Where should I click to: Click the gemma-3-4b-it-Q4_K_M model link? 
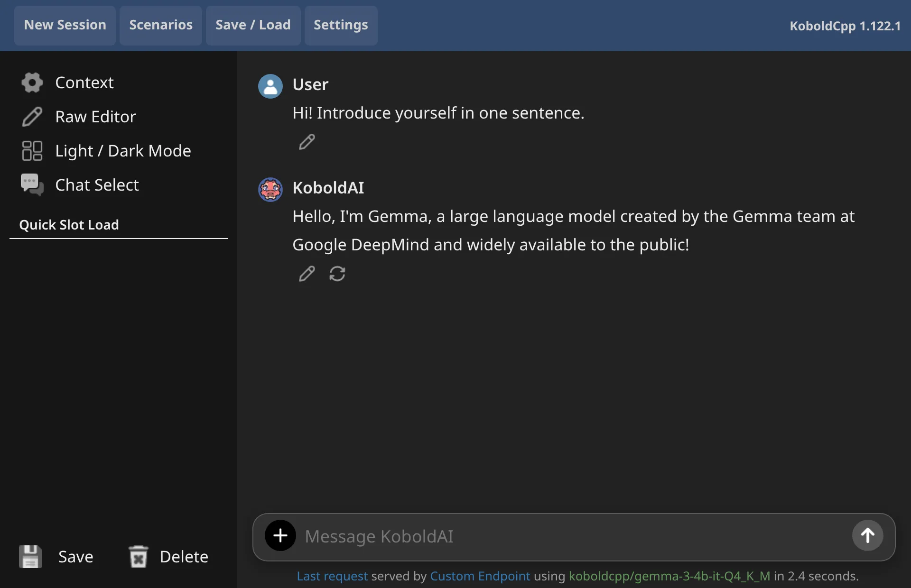[x=669, y=576]
